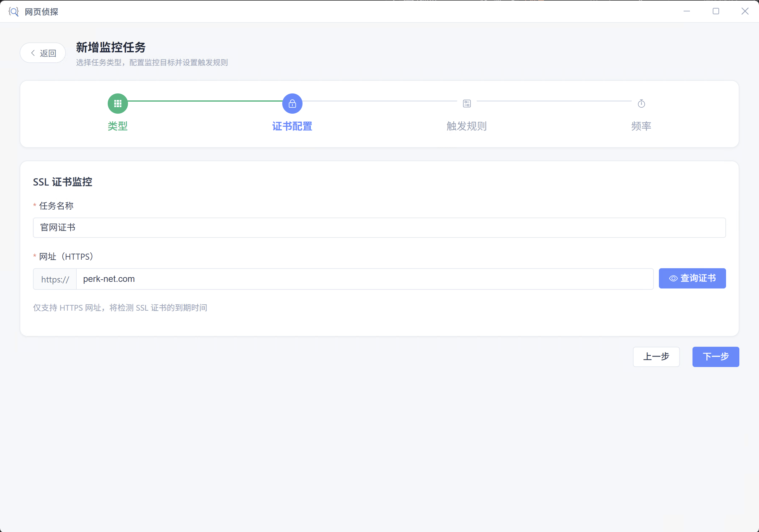Select the 证书配置 step label
The image size is (759, 532).
click(292, 126)
